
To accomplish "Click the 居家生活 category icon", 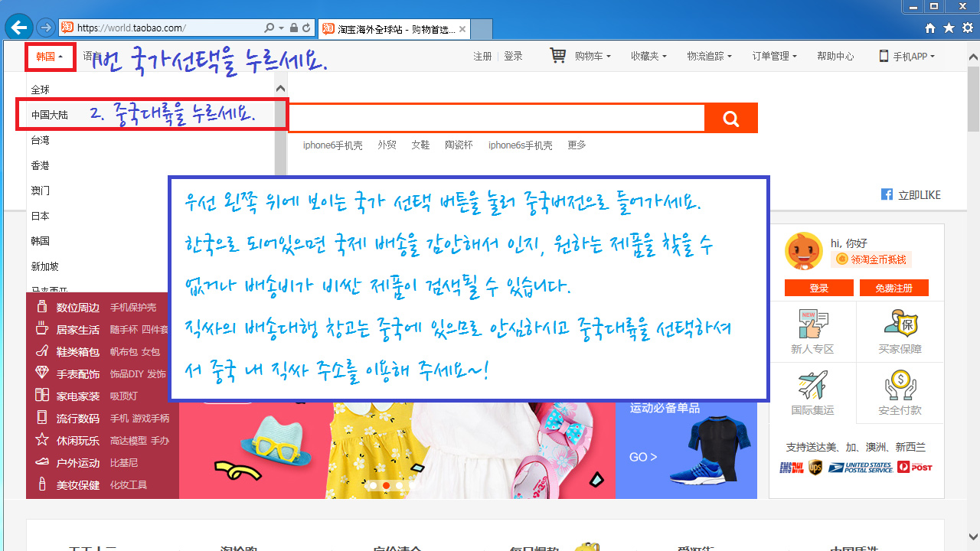I will tap(42, 329).
